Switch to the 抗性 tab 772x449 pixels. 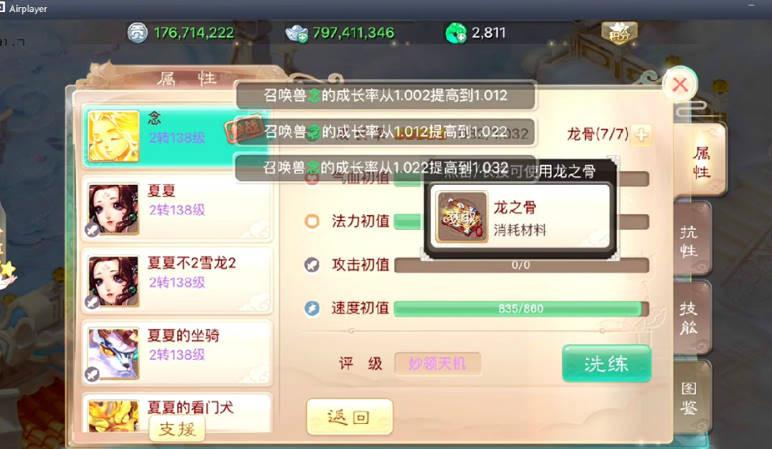tap(691, 240)
